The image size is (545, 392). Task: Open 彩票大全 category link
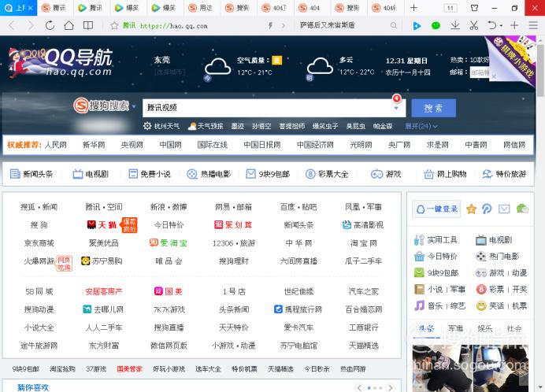point(327,174)
